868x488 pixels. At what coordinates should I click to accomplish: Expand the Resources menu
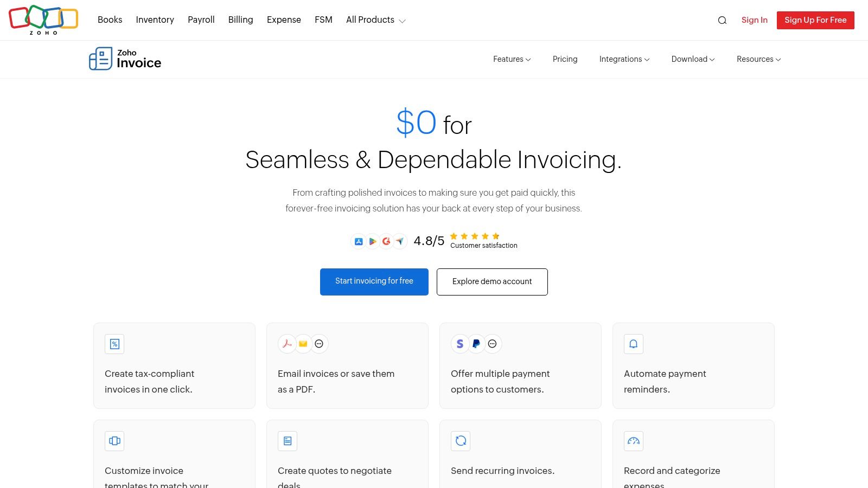758,59
